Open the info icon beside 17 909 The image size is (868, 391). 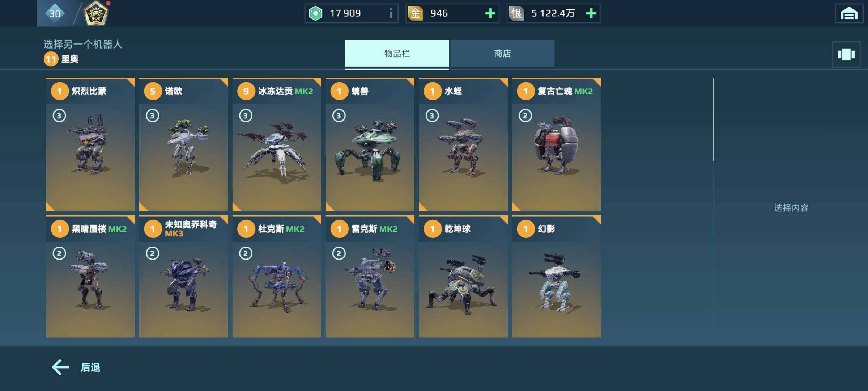391,13
